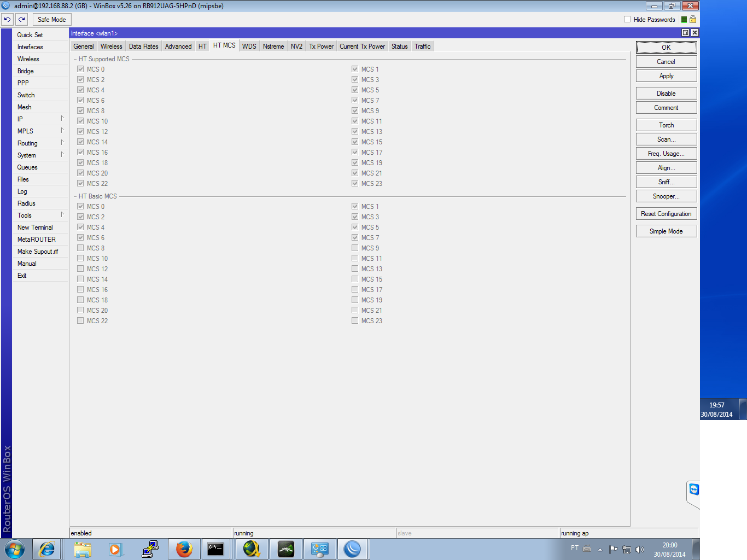The width and height of the screenshot is (747, 560).
Task: Toggle the Hide Passwords checkbox
Action: [x=627, y=20]
